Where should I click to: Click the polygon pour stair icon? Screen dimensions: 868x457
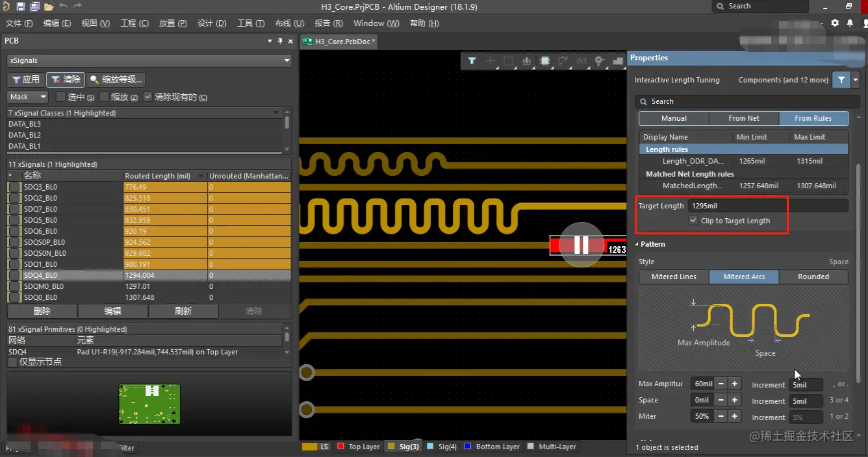pos(618,61)
